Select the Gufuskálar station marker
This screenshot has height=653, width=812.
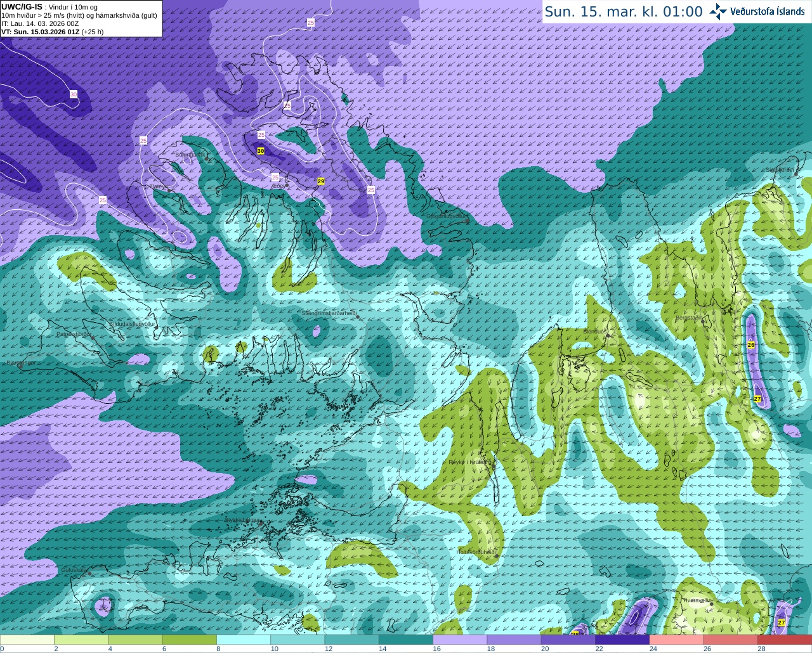pyautogui.click(x=90, y=573)
